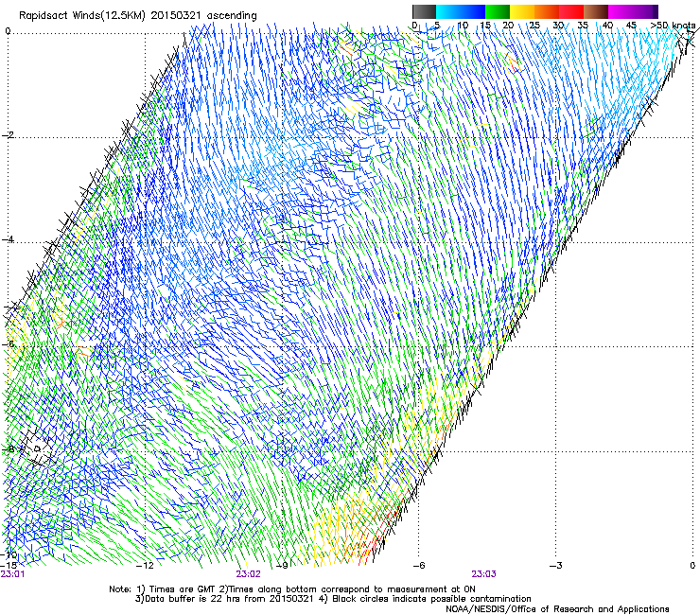Click the 'Rapidsact Winds(12.5KM) 20150321 ascending' title

tap(138, 16)
